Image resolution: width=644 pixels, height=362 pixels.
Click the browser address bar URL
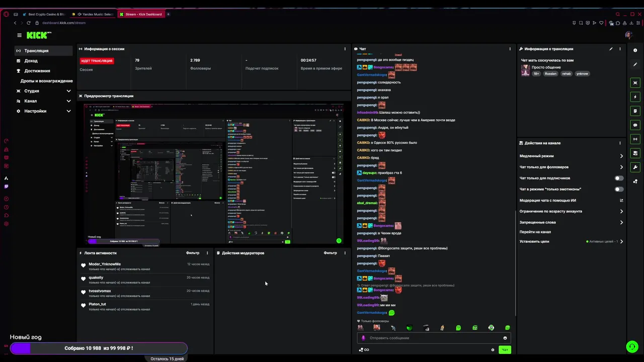pyautogui.click(x=64, y=23)
